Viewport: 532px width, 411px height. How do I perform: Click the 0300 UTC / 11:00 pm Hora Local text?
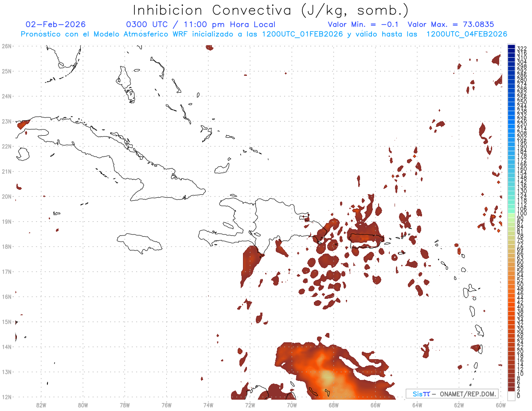pos(201,24)
